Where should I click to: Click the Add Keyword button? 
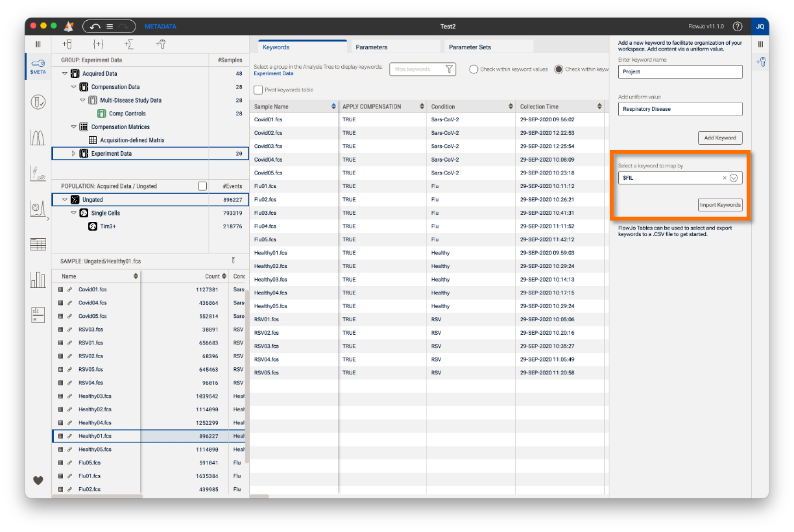click(x=720, y=138)
